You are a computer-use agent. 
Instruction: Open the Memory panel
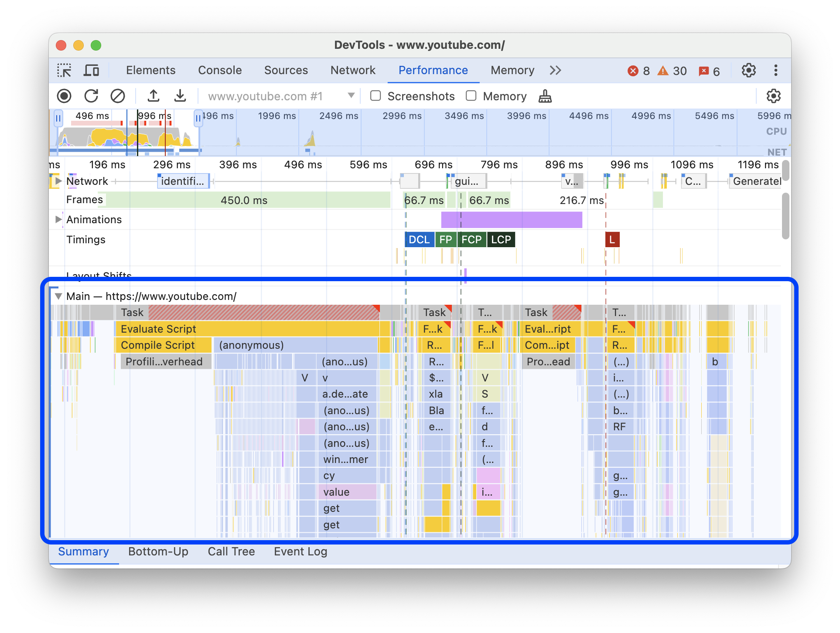tap(511, 69)
